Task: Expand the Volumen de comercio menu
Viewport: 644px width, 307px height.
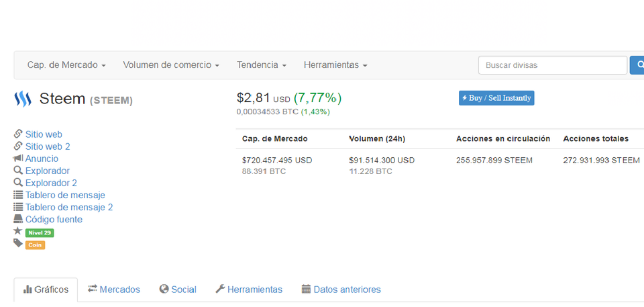Action: coord(171,65)
